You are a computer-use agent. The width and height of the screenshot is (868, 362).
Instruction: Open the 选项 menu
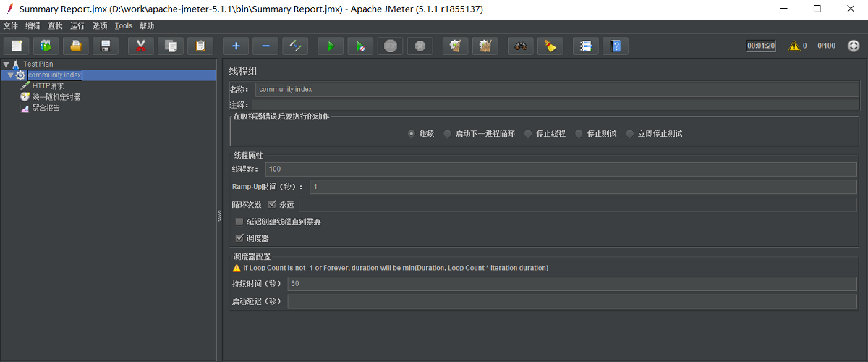point(100,26)
